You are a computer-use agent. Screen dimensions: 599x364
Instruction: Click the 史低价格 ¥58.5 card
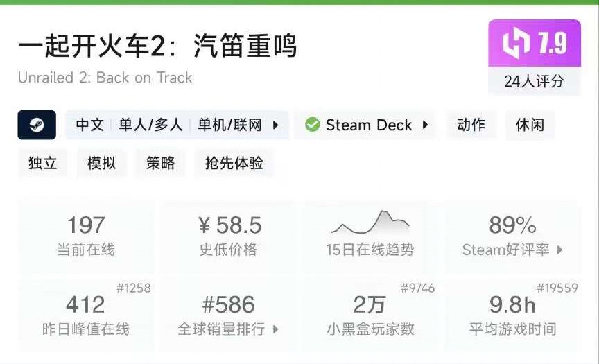click(228, 235)
